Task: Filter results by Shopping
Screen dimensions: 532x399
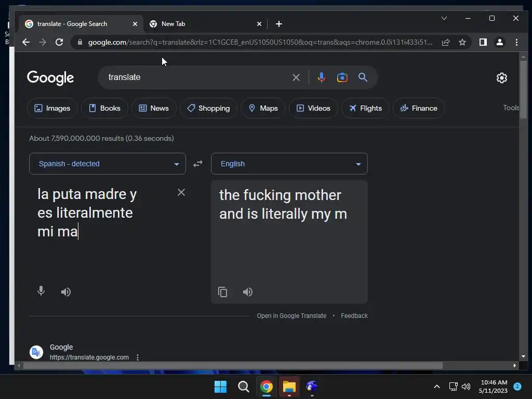Action: [208, 108]
